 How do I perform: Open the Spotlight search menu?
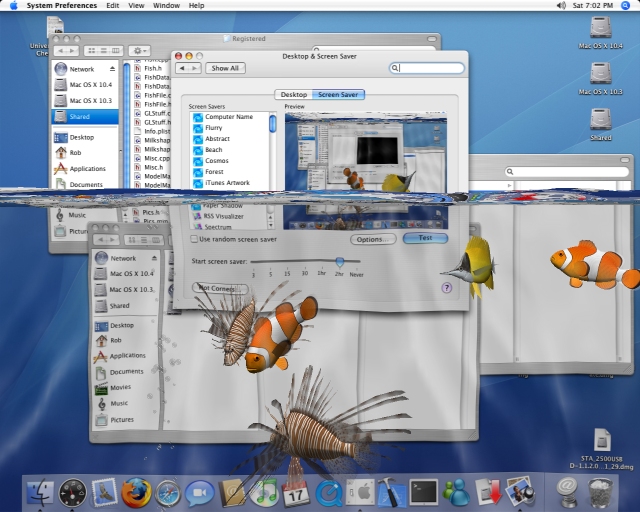629,5
